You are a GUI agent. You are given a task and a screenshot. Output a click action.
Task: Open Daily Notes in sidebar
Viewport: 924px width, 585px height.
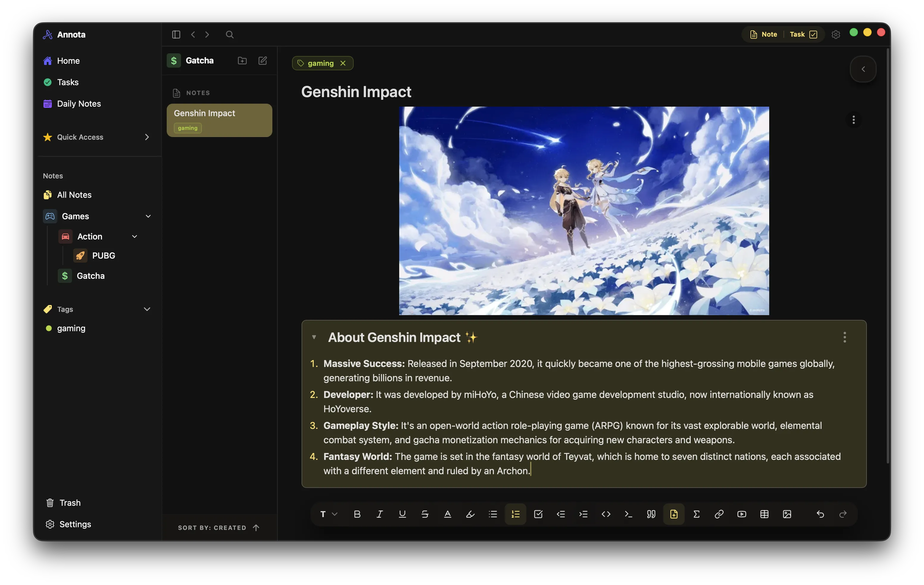point(79,104)
